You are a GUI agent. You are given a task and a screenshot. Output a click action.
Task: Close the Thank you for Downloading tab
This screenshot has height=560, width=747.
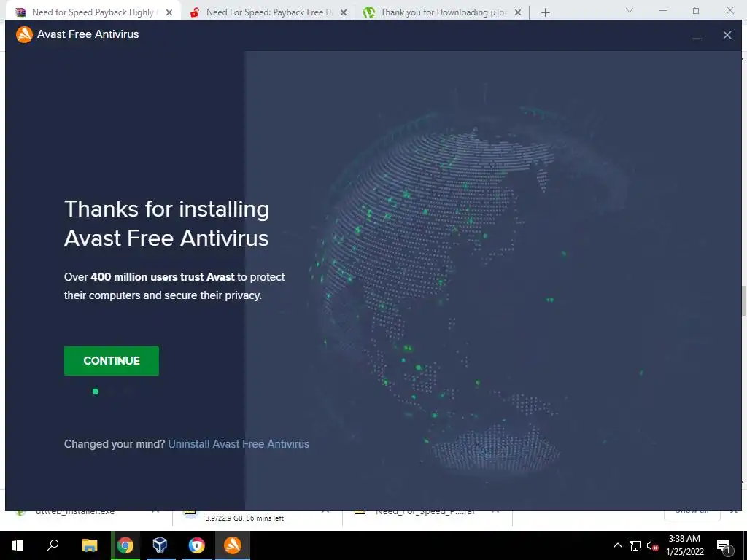pos(518,13)
